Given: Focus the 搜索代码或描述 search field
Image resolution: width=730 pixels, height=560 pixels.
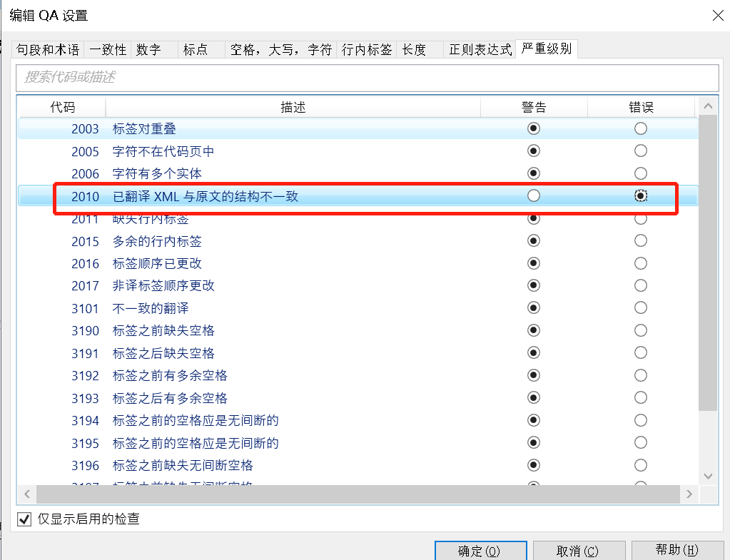Looking at the screenshot, I should click(367, 78).
